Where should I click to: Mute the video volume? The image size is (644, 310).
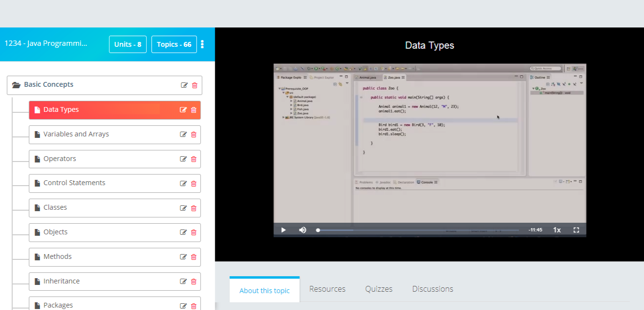point(302,230)
